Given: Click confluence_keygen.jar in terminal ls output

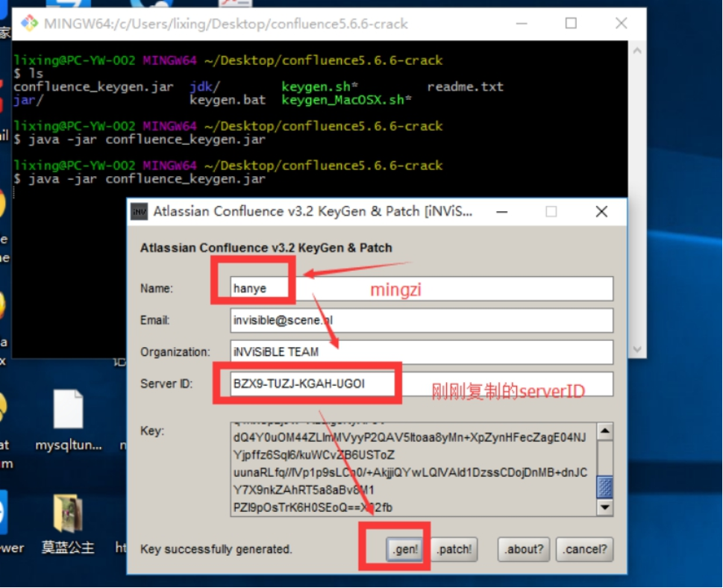Looking at the screenshot, I should point(93,87).
